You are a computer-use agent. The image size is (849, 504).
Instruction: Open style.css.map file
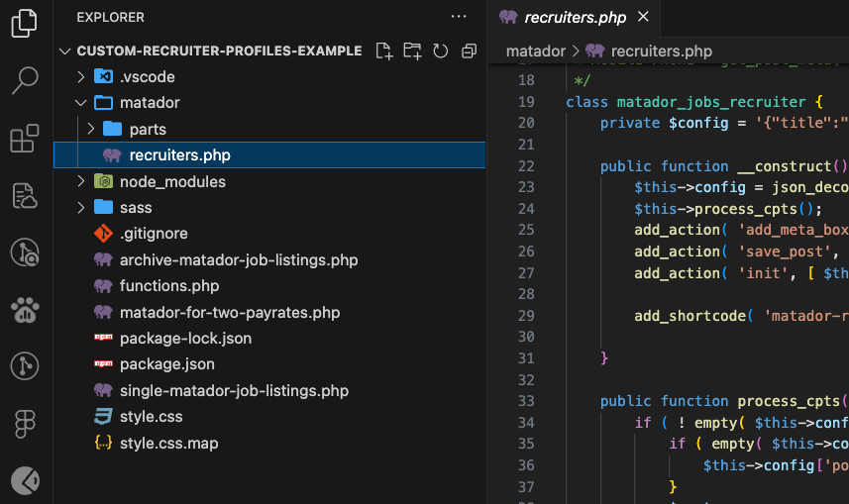[169, 444]
